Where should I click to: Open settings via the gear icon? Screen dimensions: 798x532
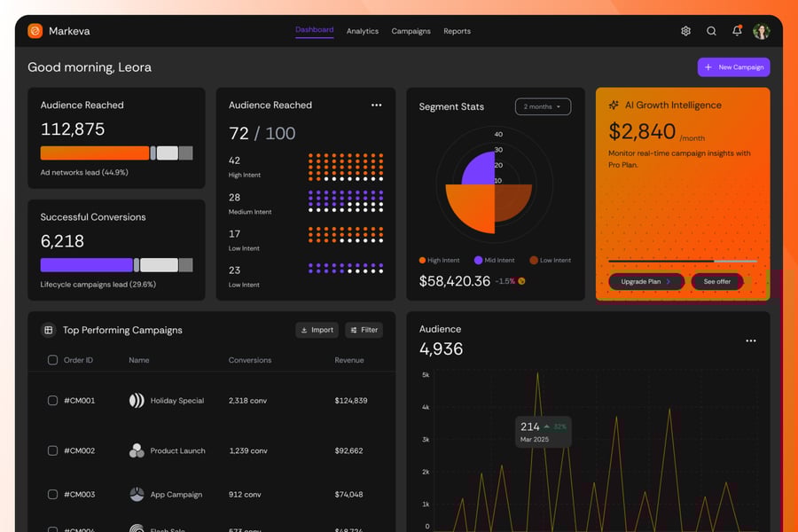point(685,31)
